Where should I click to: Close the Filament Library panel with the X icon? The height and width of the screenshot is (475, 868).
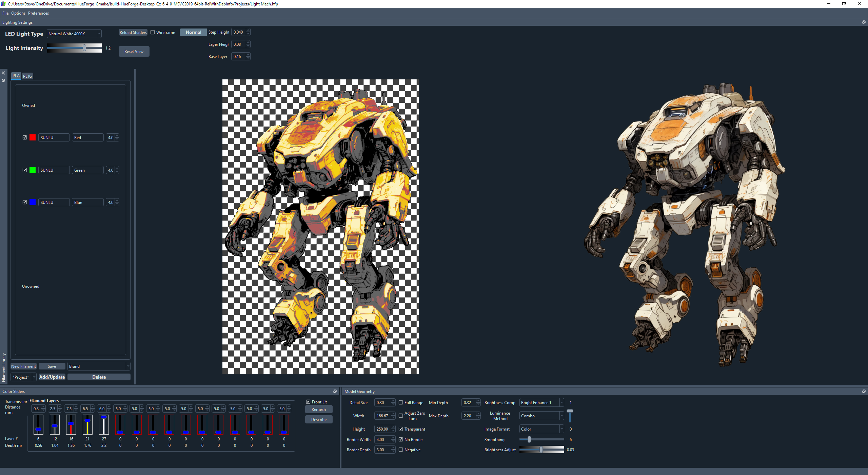(x=3, y=73)
